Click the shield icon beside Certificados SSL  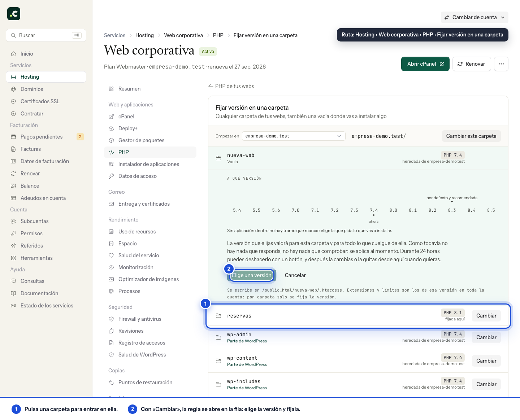click(13, 101)
